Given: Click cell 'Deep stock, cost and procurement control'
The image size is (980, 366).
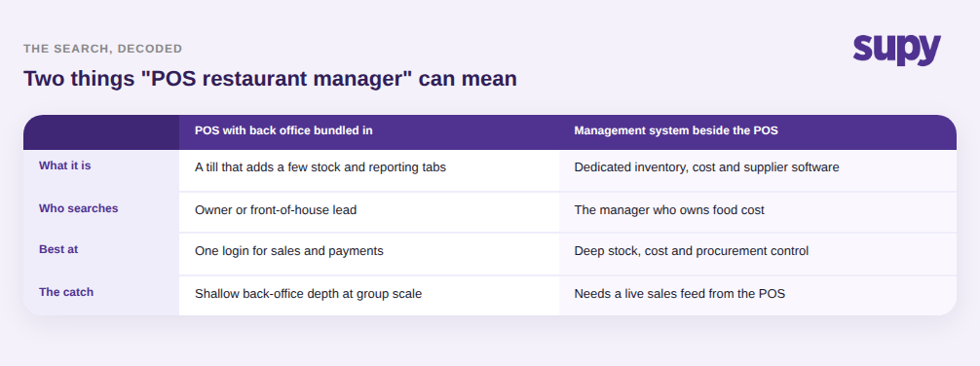Looking at the screenshot, I should [x=758, y=254].
